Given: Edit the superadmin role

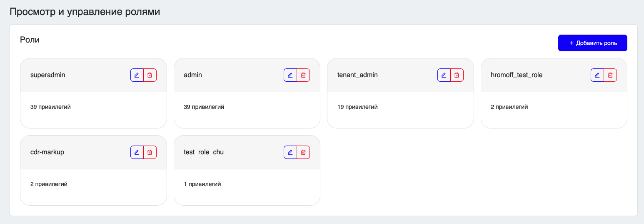Looking at the screenshot, I should pos(137,75).
